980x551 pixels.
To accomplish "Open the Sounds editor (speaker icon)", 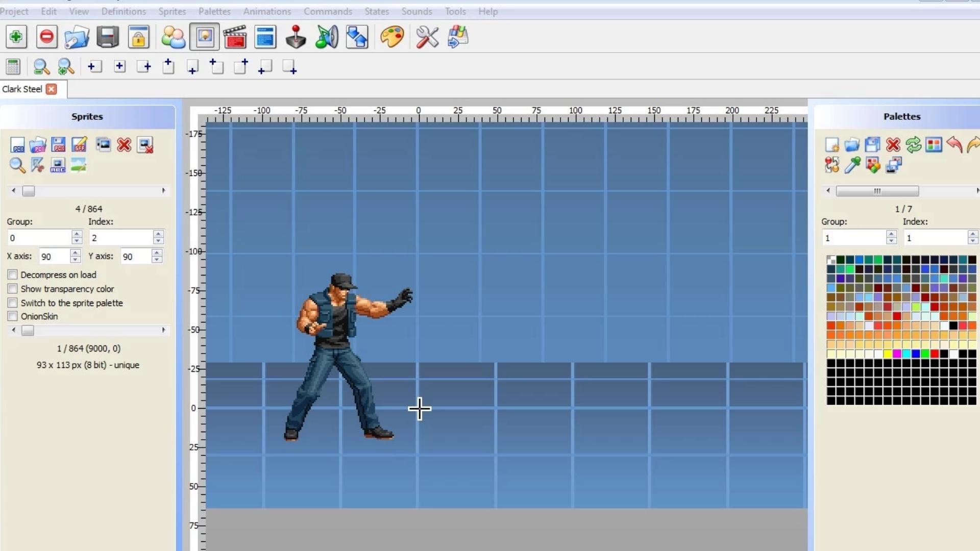I will 327,37.
